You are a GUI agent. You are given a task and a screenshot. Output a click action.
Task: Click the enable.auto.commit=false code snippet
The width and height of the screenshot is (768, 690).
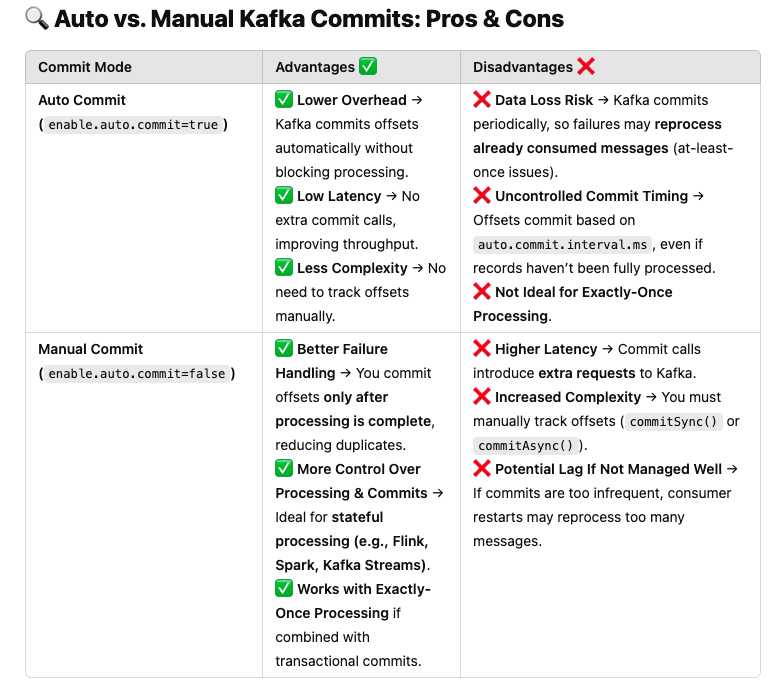(136, 374)
